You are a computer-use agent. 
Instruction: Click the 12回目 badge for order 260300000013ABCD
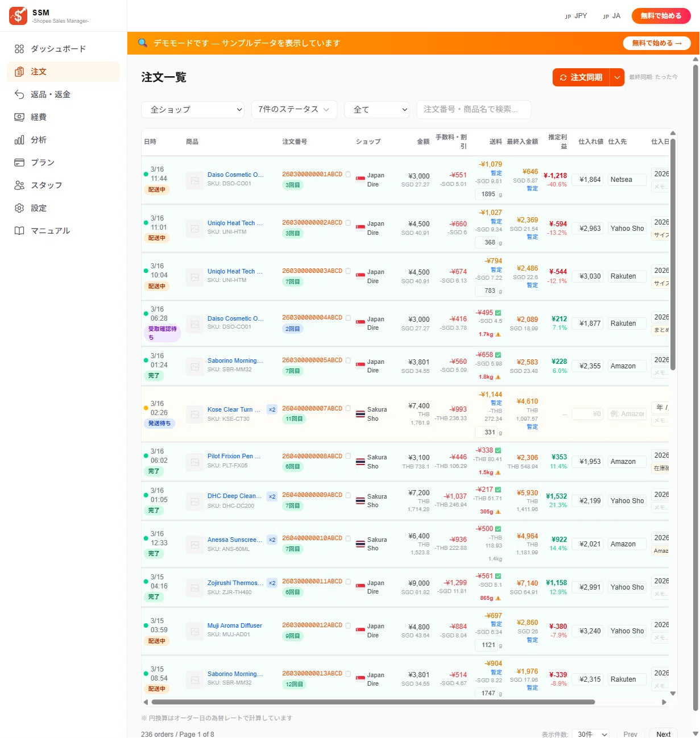(x=295, y=684)
